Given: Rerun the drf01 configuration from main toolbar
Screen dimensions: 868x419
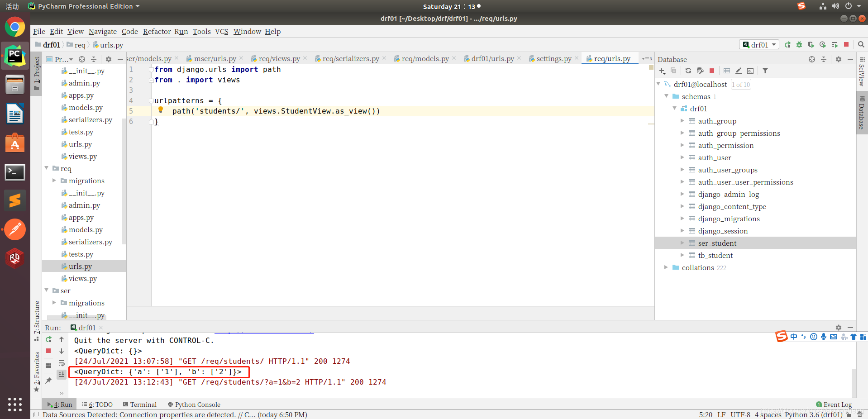Looking at the screenshot, I should point(787,45).
